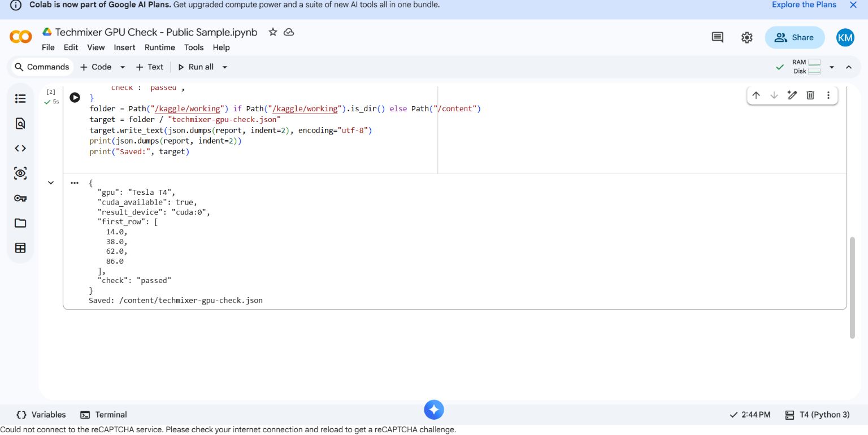Screen dimensions: 868x435
Task: Click the notebook vertical scrollbar
Action: click(852, 288)
